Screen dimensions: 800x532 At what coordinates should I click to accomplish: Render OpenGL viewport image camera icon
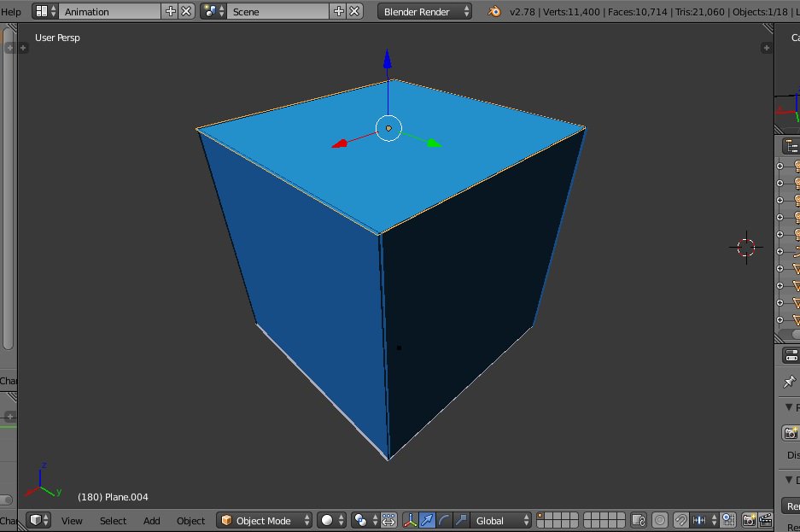749,520
